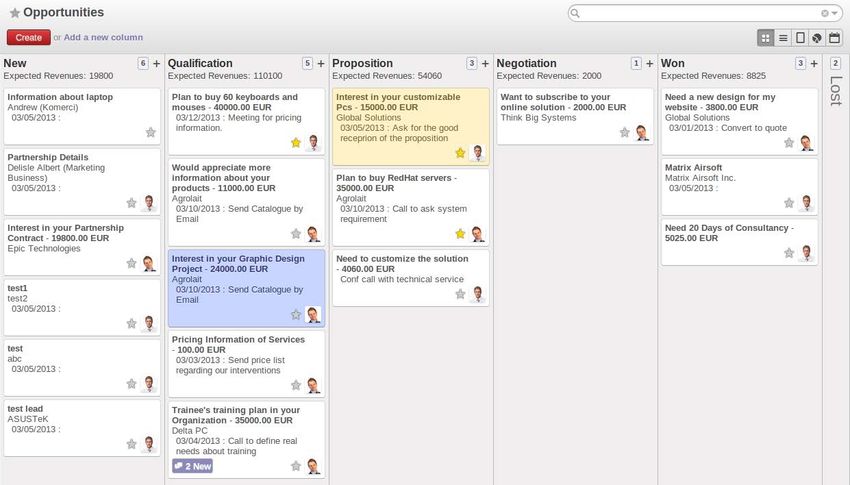Collapse the Proposition column via count badge 3

point(472,63)
